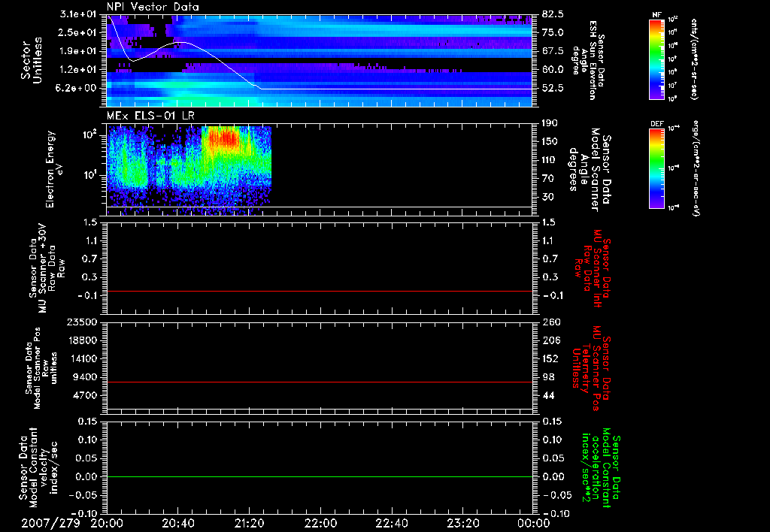Click the red line in MU Scanner +30V panel
This screenshot has width=770, height=532.
pos(320,291)
